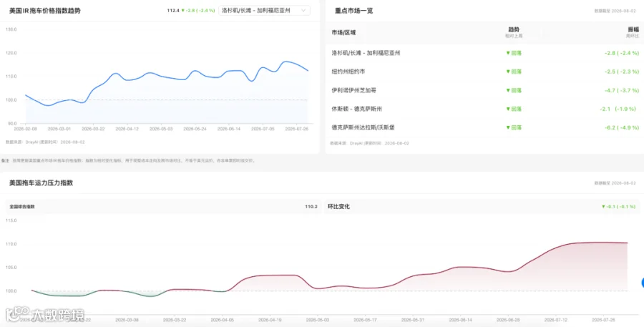The image size is (644, 327).
Task: Click the 重点市场一览 panel title
Action: pyautogui.click(x=353, y=11)
